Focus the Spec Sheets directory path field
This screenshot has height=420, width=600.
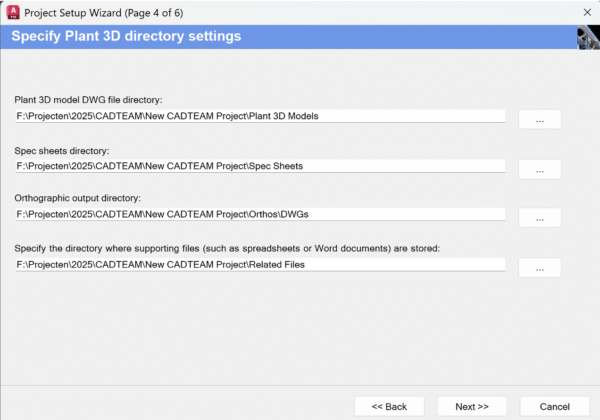pos(260,166)
